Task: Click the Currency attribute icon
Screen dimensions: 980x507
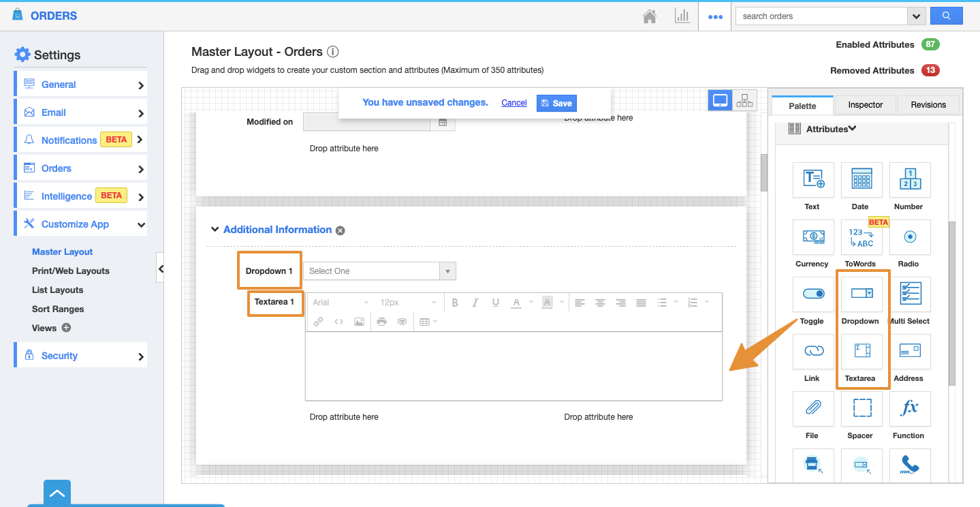Action: click(x=812, y=237)
